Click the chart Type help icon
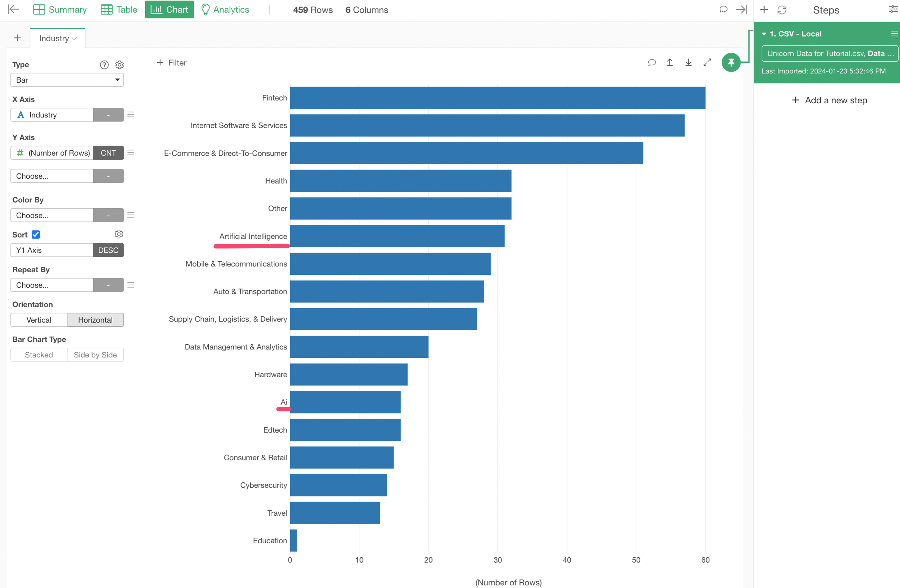 (x=104, y=65)
